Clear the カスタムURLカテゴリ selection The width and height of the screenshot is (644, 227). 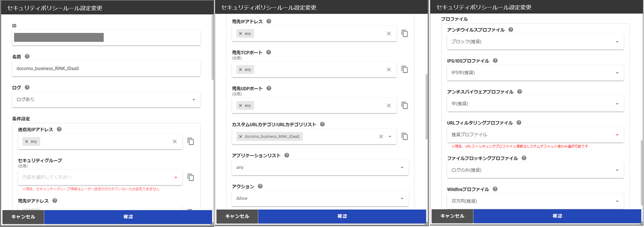[x=381, y=136]
